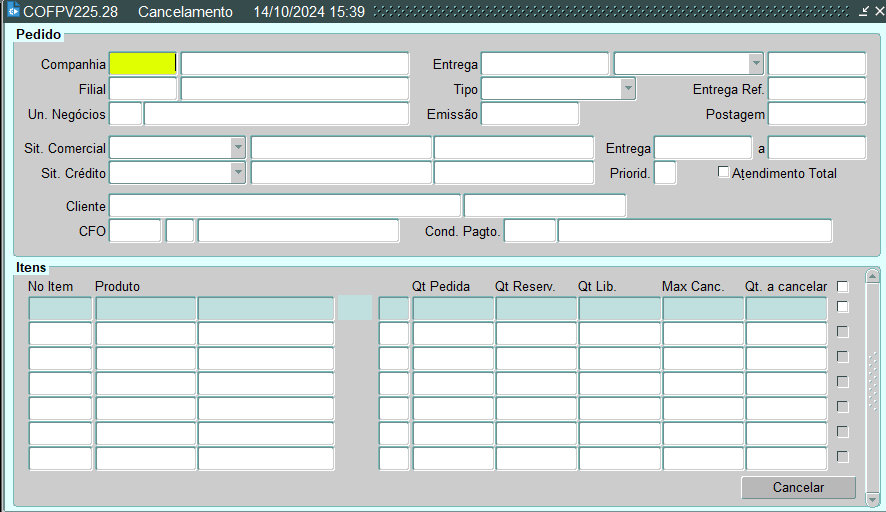
Task: Click the Itens scrollbar down arrow
Action: (x=872, y=498)
